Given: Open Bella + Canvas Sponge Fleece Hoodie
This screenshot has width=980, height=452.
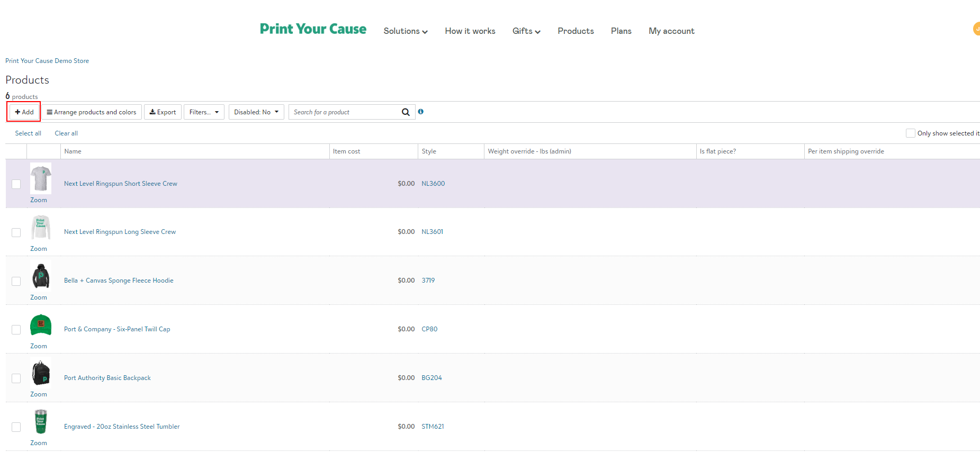Looking at the screenshot, I should point(119,281).
